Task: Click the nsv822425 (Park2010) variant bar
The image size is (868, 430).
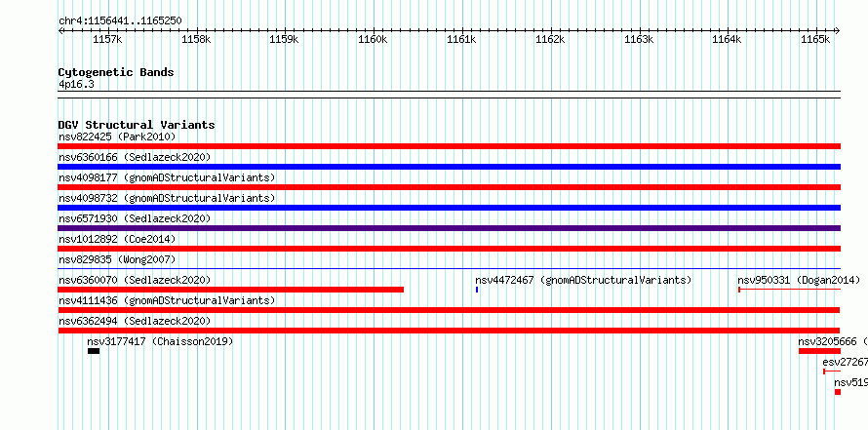Action: click(x=449, y=146)
